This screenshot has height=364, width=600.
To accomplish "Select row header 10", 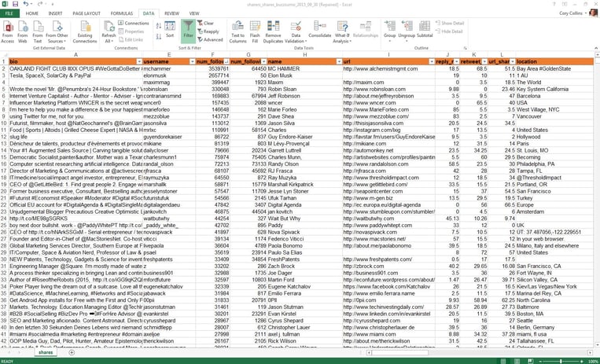I will tap(4, 123).
